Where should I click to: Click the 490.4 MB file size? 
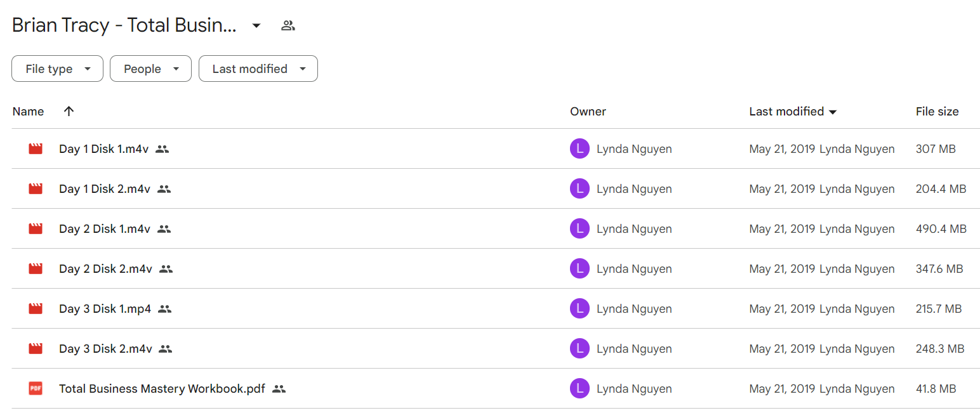tap(941, 229)
